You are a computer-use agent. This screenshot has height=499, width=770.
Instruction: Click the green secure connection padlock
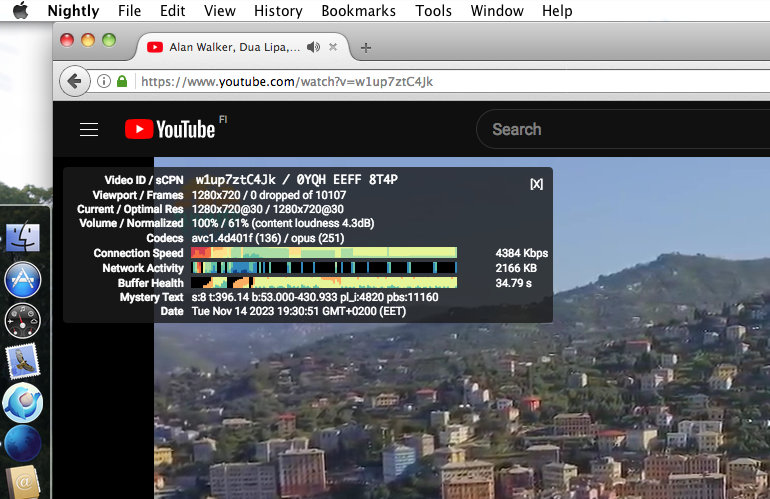coord(122,81)
